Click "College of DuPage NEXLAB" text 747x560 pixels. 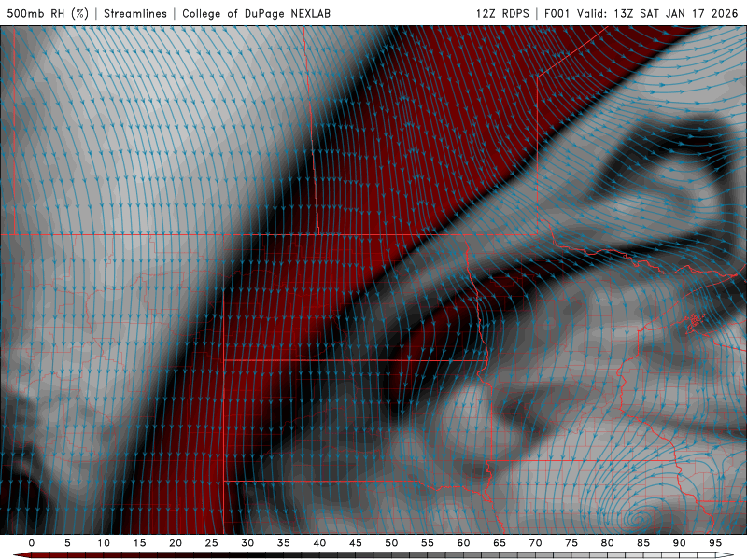(x=256, y=13)
